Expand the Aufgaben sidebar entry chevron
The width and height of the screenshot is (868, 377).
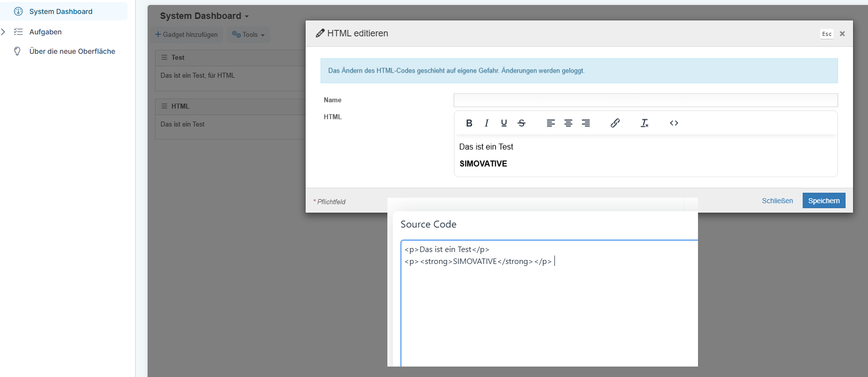tap(3, 31)
